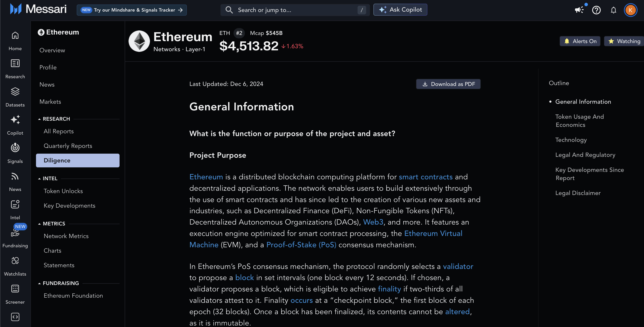Viewport: 644px width, 327px height.
Task: Follow the validator link
Action: coord(458,267)
